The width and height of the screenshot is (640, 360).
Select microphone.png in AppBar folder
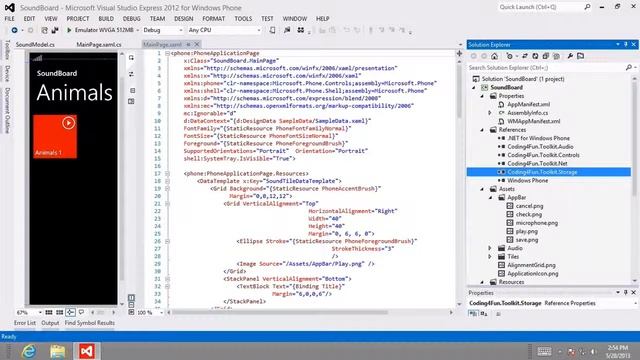point(536,223)
